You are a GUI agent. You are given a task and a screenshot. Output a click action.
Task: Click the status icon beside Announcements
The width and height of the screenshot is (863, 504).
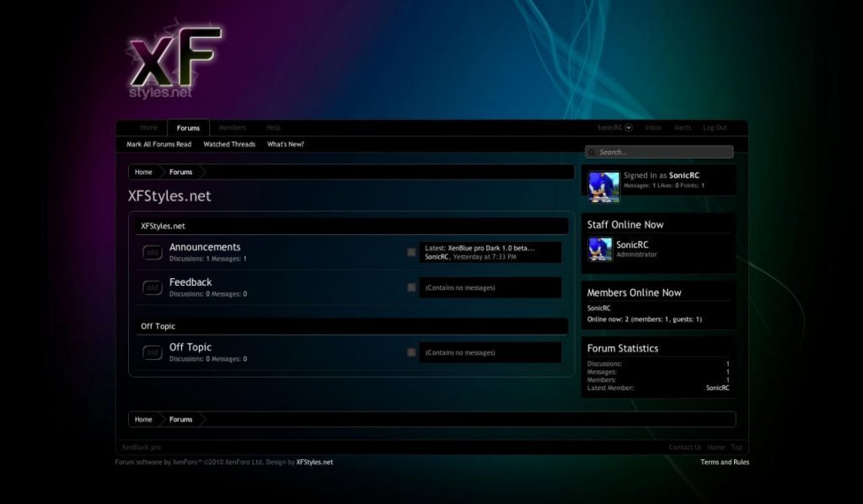(x=153, y=253)
